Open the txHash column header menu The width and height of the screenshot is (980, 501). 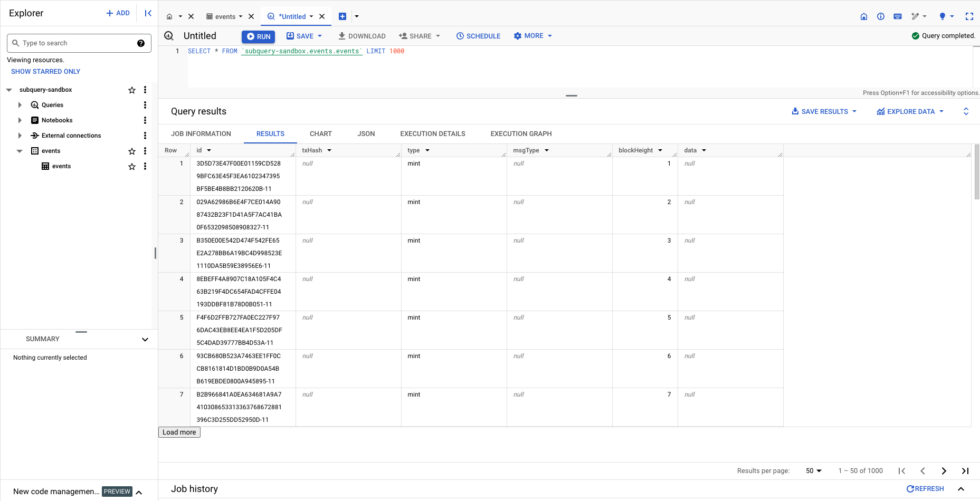pos(329,151)
